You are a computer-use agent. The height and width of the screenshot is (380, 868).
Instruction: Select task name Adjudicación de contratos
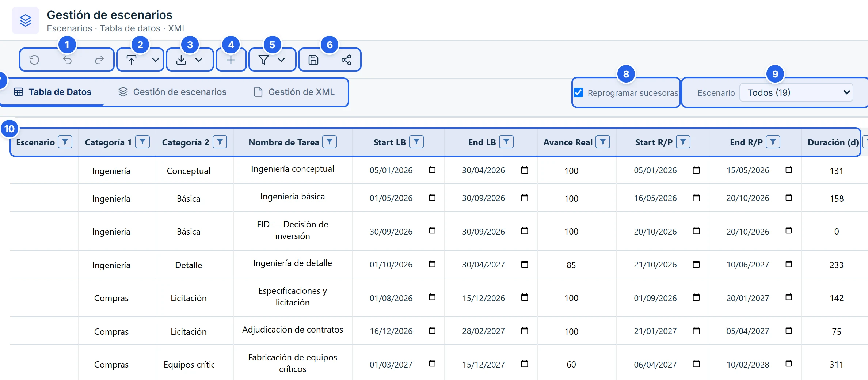click(x=293, y=330)
